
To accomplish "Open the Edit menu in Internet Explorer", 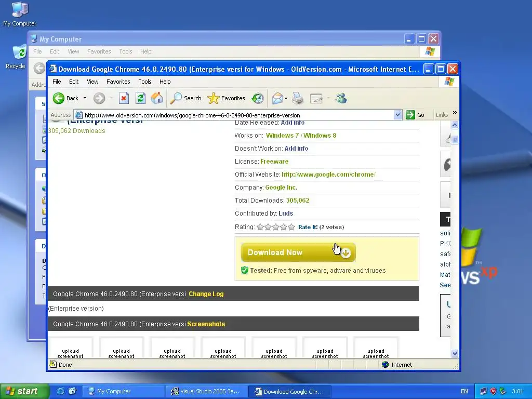I will click(74, 82).
